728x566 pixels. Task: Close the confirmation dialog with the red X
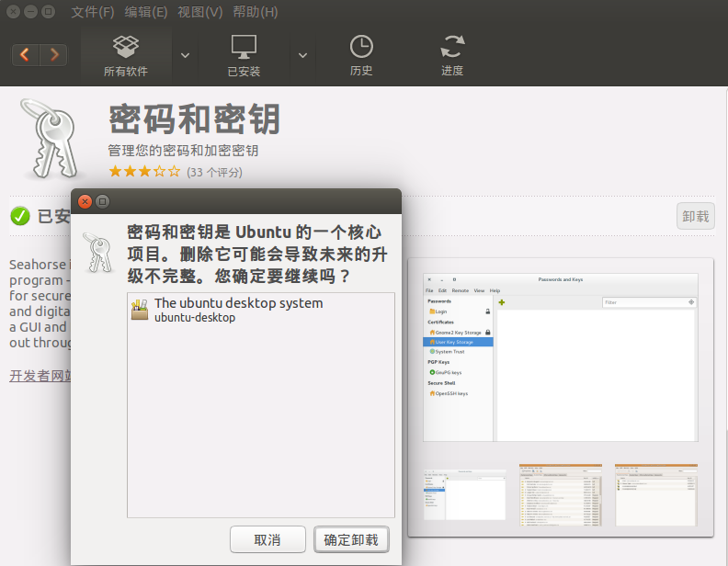point(85,201)
